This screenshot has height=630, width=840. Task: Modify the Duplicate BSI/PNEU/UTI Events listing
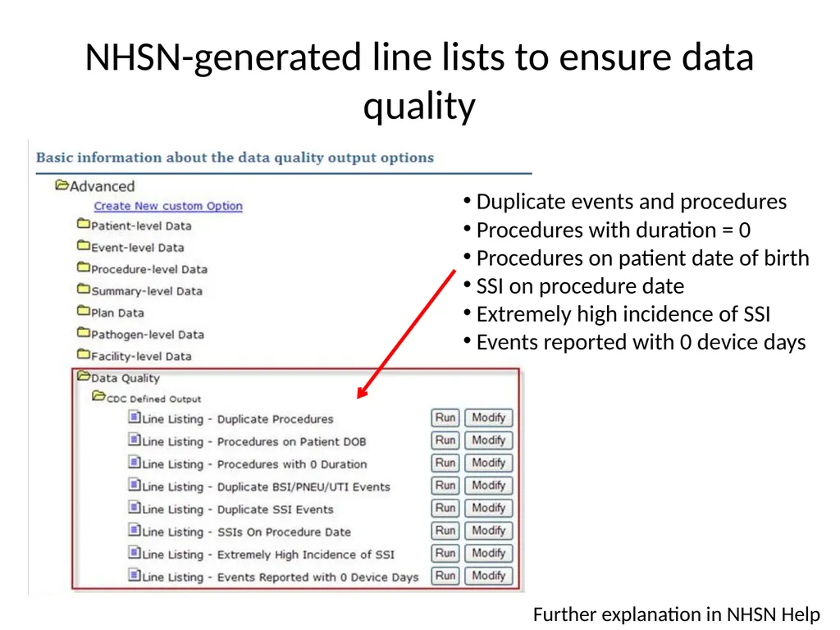(489, 486)
